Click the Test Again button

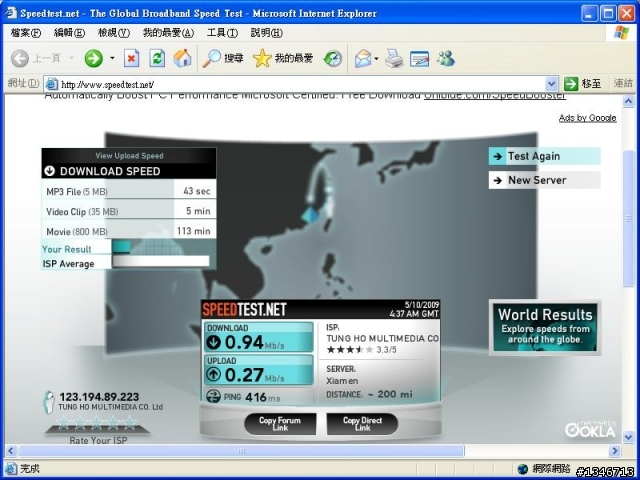point(544,156)
